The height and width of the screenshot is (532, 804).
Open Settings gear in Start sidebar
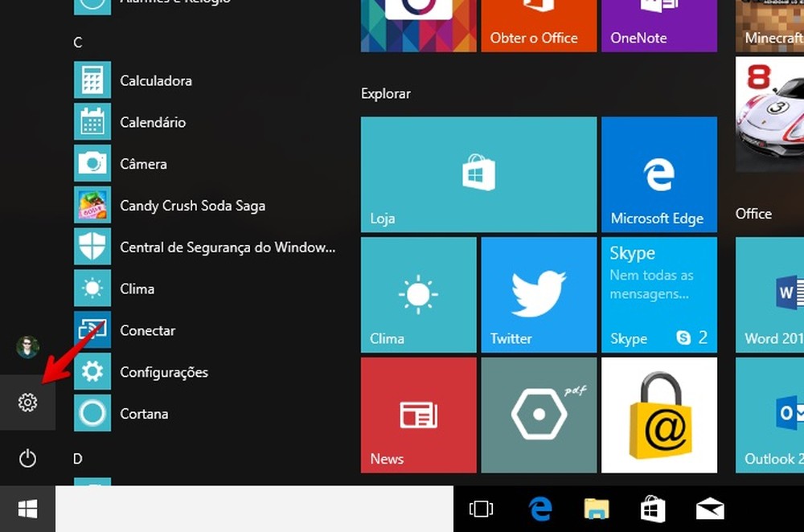[27, 403]
